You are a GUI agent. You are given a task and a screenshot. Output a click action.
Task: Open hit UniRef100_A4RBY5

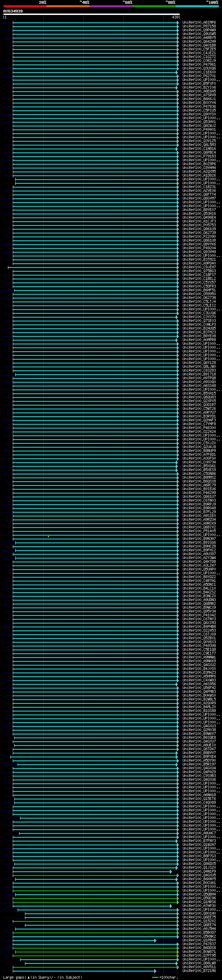point(199,38)
